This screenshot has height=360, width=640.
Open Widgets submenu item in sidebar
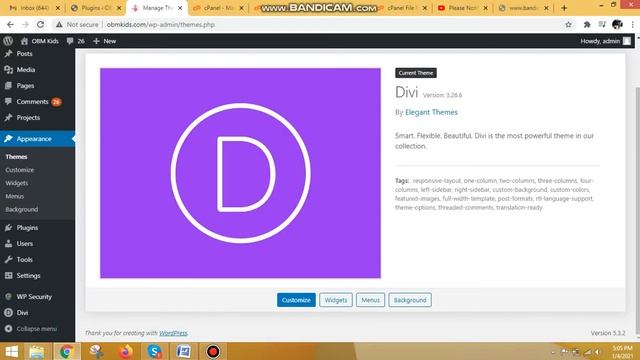click(17, 183)
